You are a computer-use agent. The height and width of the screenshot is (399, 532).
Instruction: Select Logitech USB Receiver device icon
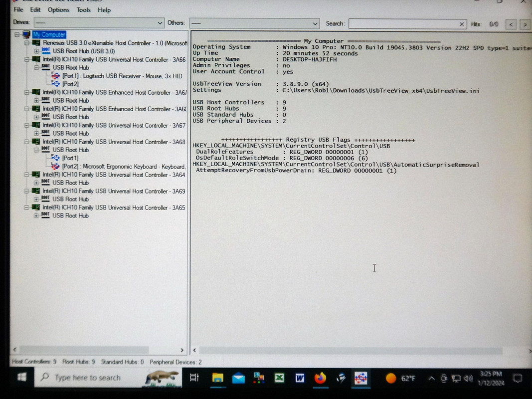pos(55,76)
